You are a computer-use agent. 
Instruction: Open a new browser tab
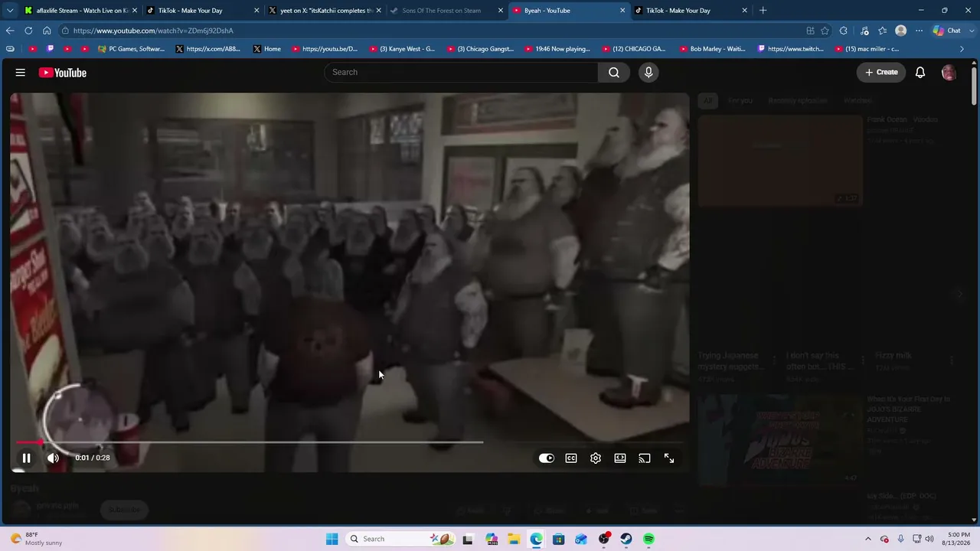(763, 11)
